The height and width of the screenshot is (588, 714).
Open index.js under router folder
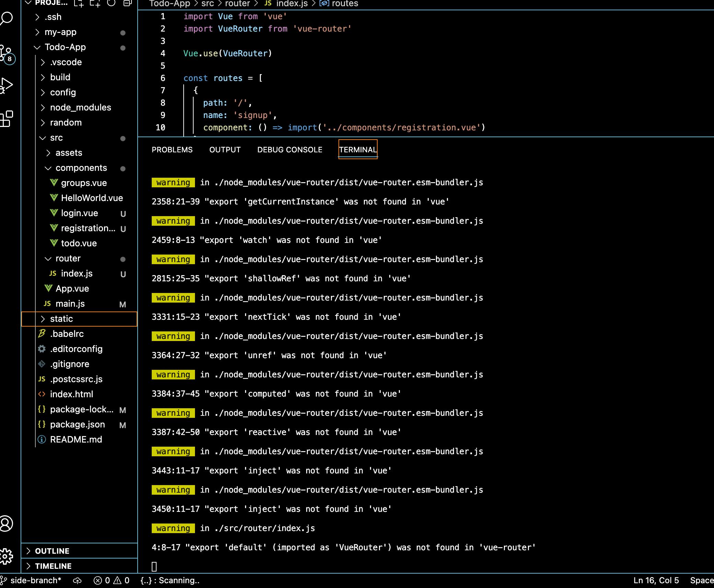[79, 273]
